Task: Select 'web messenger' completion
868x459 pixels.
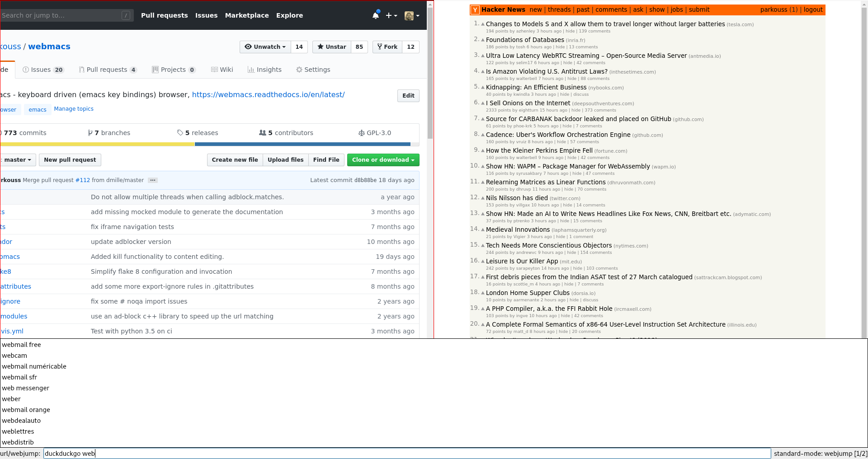Action: [x=434, y=388]
